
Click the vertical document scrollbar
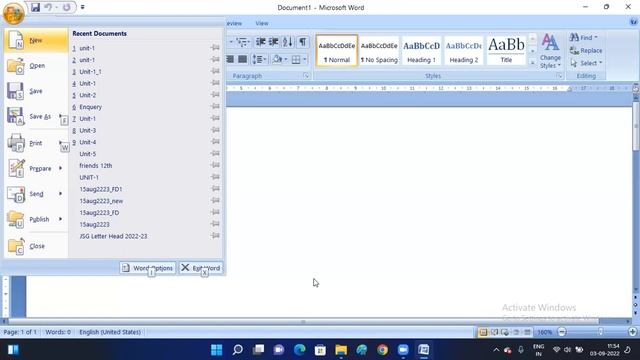pyautogui.click(x=636, y=125)
